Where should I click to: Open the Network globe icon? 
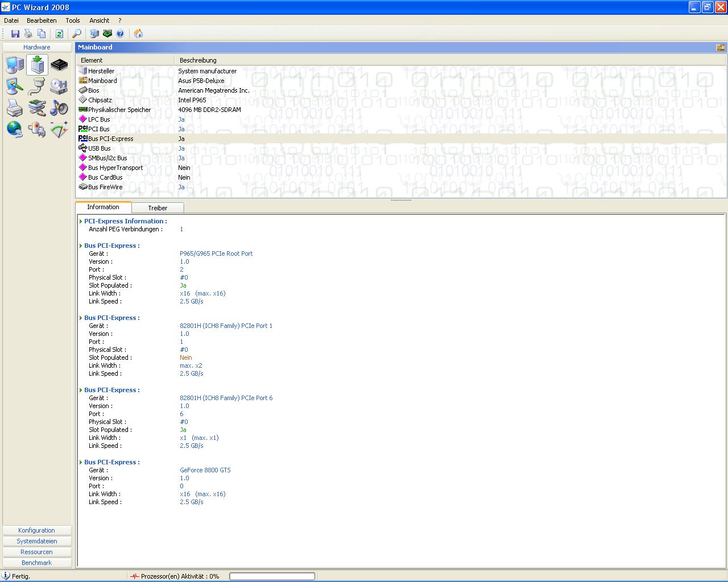(x=15, y=130)
